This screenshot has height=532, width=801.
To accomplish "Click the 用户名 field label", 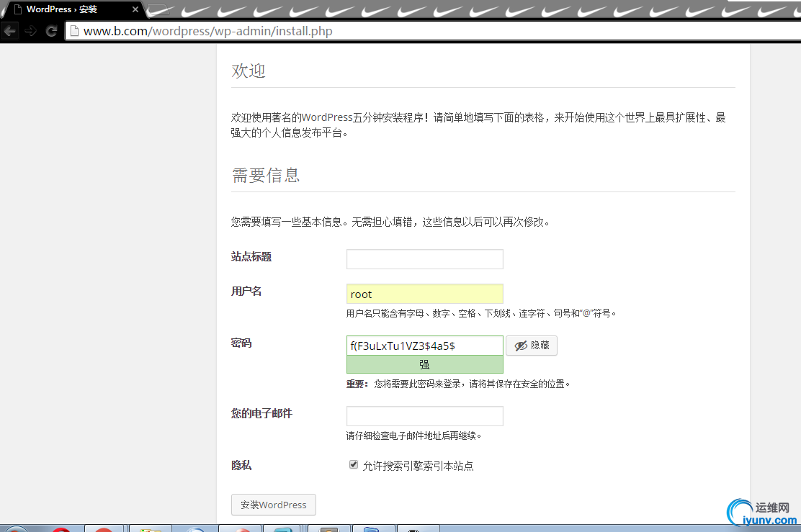I will tap(246, 292).
